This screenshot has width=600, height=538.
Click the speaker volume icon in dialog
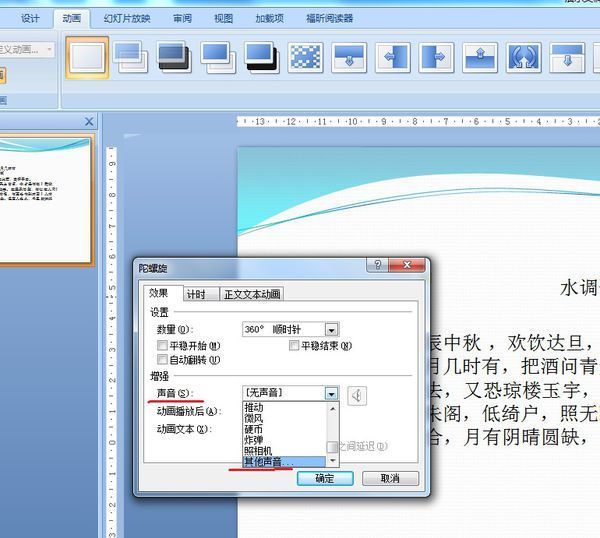(357, 395)
